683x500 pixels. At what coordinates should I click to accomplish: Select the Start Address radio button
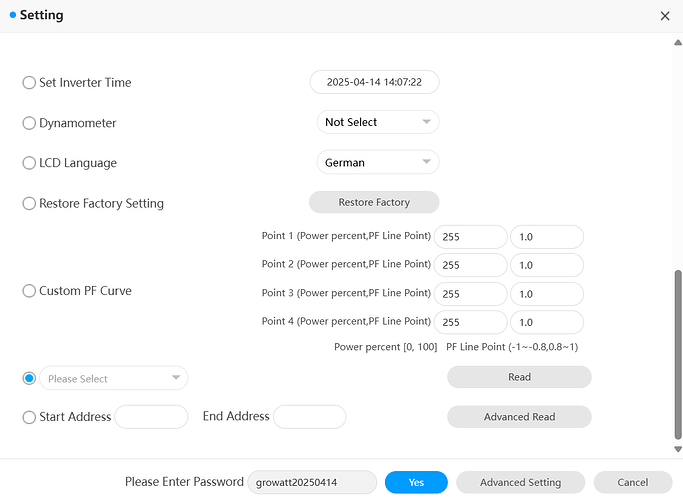(29, 417)
